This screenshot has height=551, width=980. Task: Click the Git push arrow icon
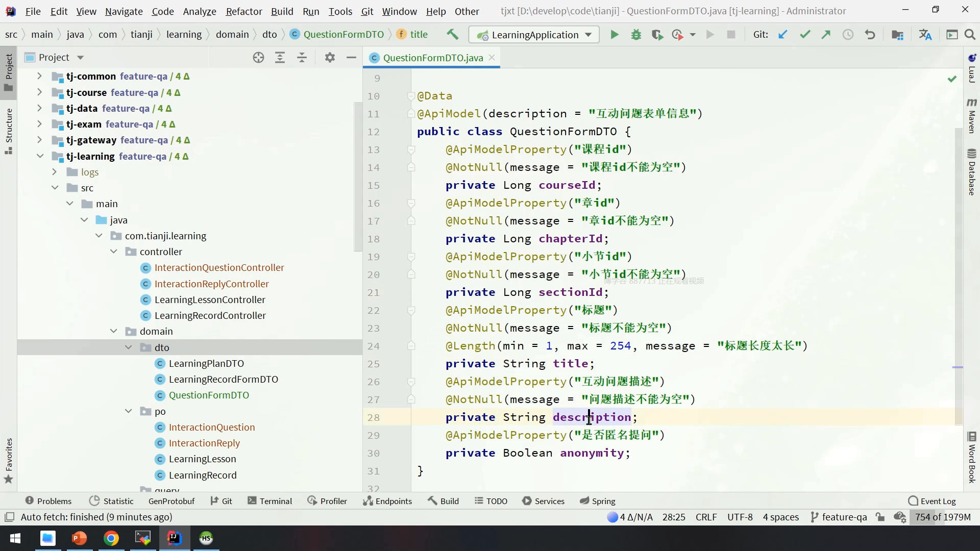(826, 35)
